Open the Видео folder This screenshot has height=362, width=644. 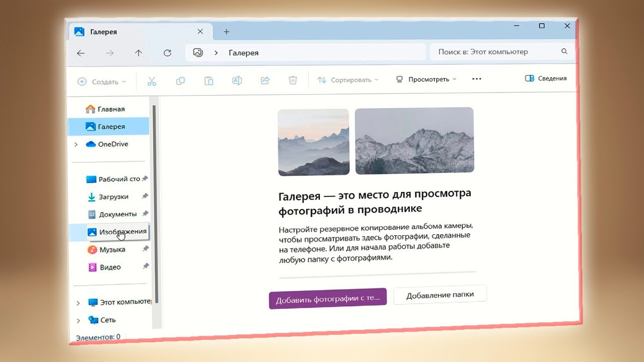[105, 267]
